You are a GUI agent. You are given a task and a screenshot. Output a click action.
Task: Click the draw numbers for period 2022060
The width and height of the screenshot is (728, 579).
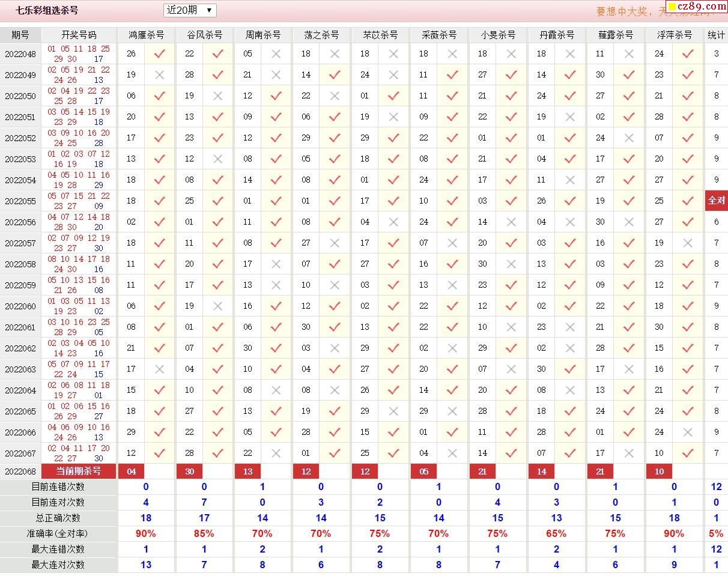(79, 306)
